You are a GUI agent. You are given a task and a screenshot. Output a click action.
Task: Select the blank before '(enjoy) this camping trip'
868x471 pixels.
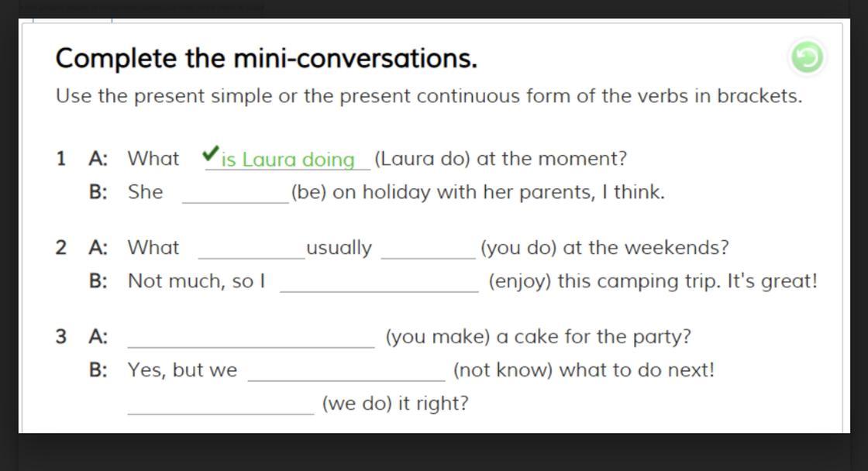point(379,281)
